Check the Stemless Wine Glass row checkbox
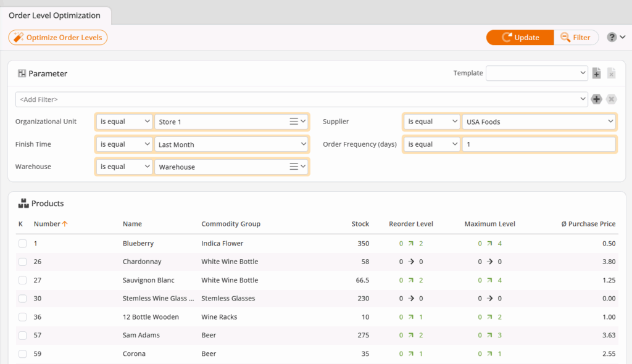 (x=23, y=298)
